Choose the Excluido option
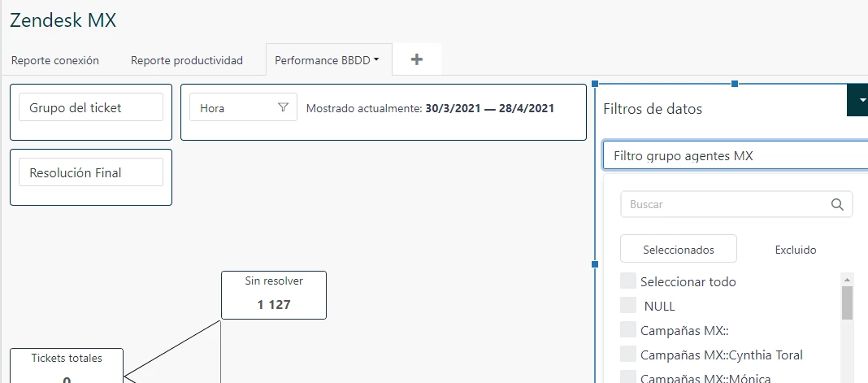The image size is (868, 383). pos(796,250)
